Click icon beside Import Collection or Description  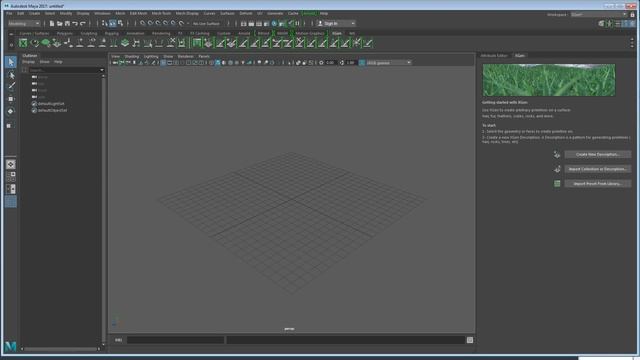pos(557,169)
